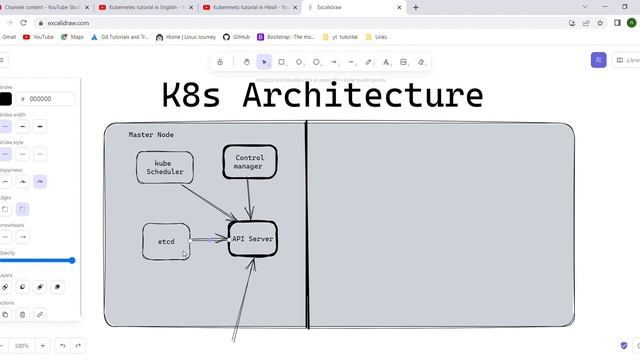The width and height of the screenshot is (640, 360).
Task: Activate the Selection arrow tool
Action: coord(264,62)
